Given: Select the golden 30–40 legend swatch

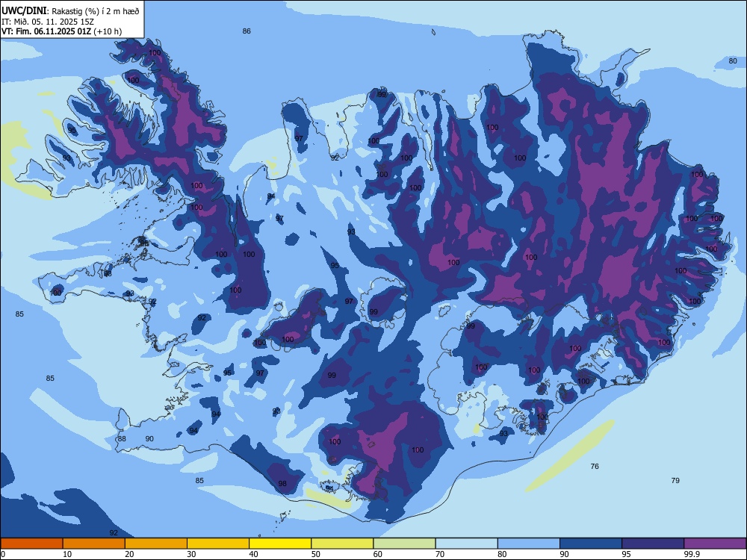Looking at the screenshot, I should tap(218, 544).
